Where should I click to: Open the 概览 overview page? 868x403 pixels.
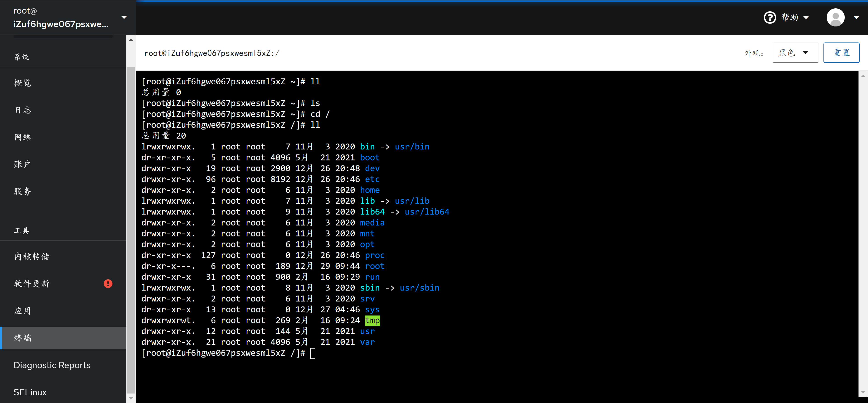pyautogui.click(x=23, y=83)
